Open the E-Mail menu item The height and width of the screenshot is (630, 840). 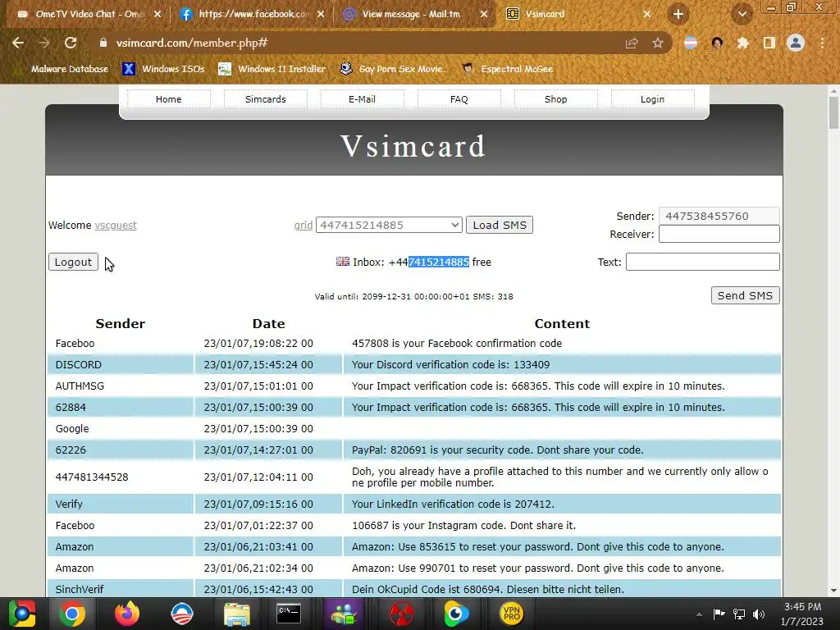(x=362, y=99)
